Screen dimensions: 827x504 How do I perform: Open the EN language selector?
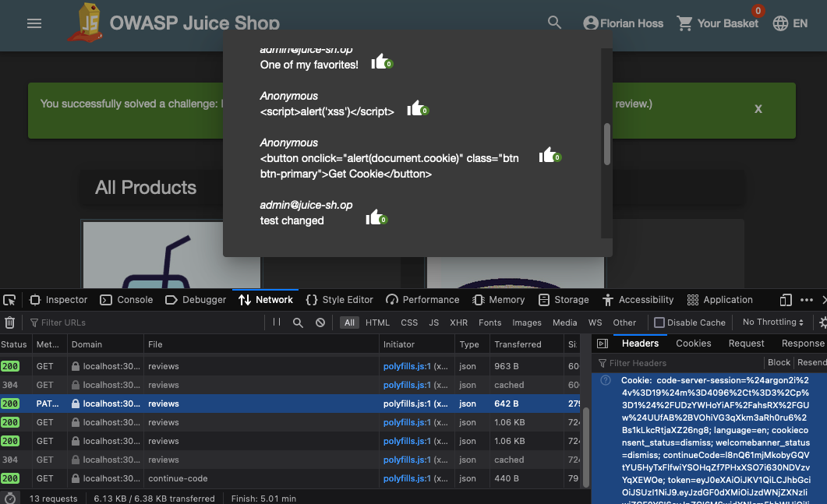790,23
